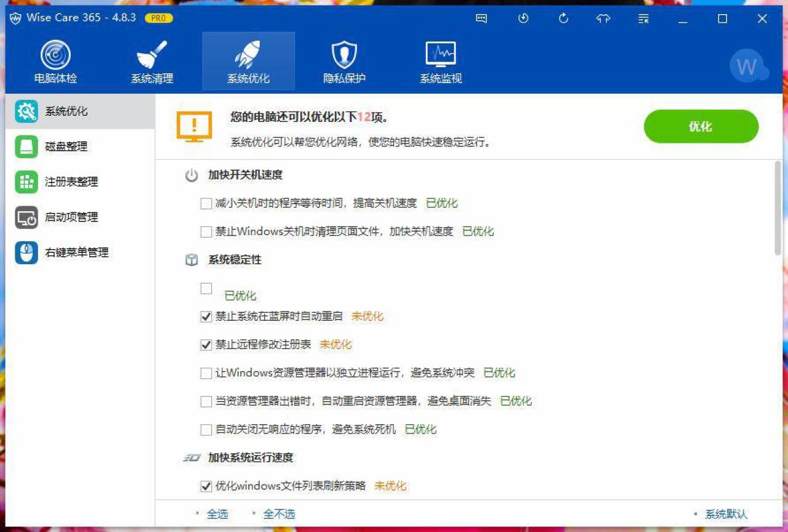Uncheck 禁止远程修改注册表 checkbox
The image size is (788, 532).
click(206, 345)
